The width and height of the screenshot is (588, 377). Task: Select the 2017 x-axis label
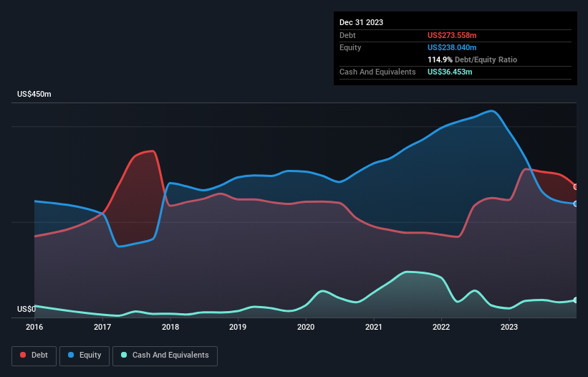pyautogui.click(x=102, y=327)
